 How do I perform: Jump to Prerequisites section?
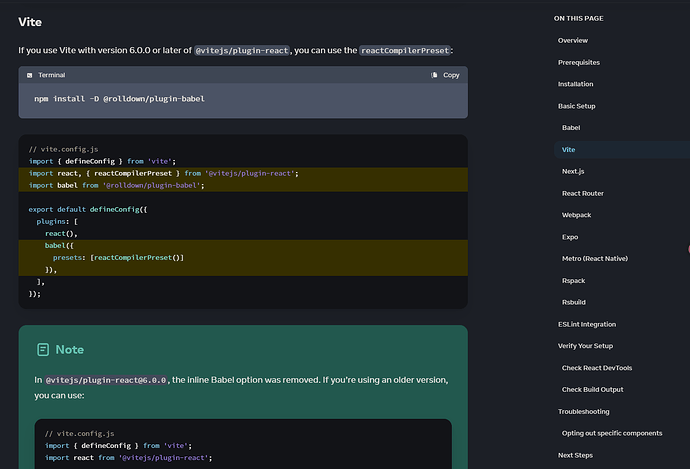[579, 62]
